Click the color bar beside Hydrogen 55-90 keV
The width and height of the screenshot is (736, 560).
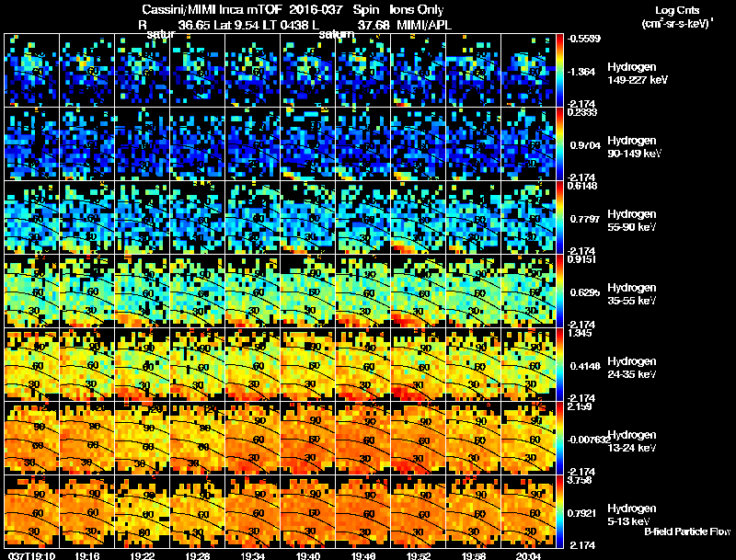559,218
